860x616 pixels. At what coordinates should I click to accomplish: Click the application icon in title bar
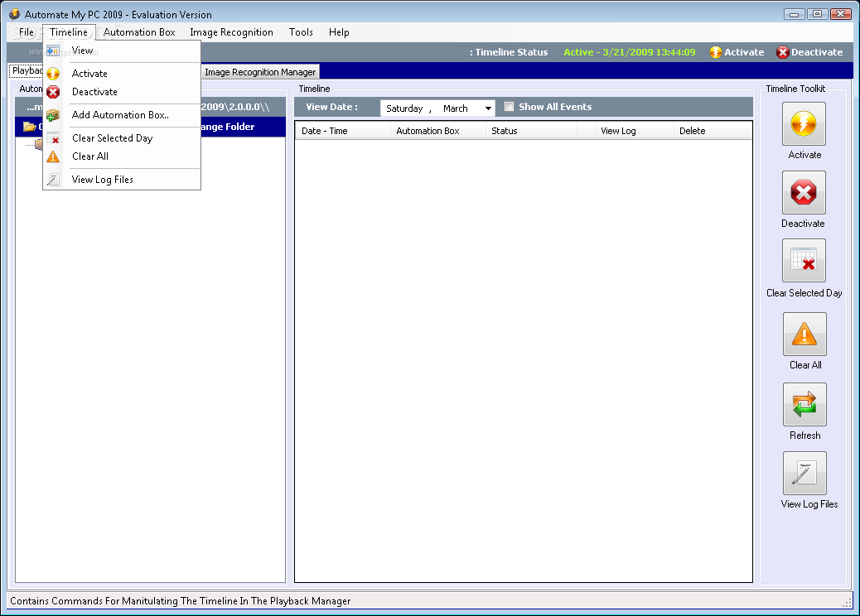pyautogui.click(x=14, y=14)
